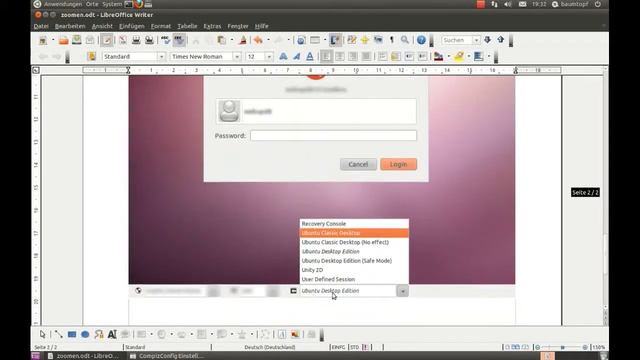Open the Extras menu

pyautogui.click(x=212, y=26)
